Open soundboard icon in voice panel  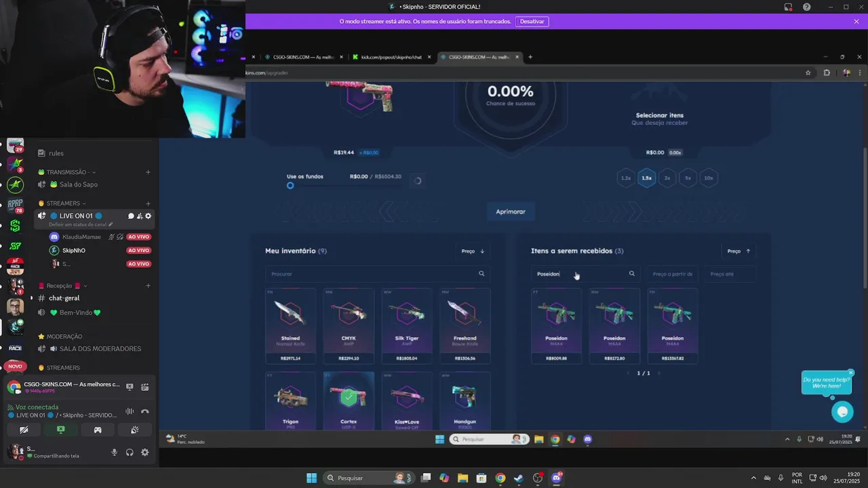pyautogui.click(x=135, y=430)
